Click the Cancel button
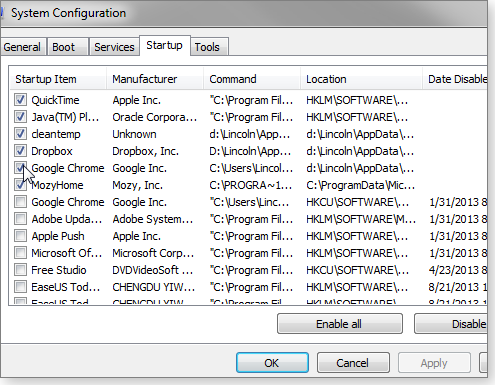 pos(353,363)
